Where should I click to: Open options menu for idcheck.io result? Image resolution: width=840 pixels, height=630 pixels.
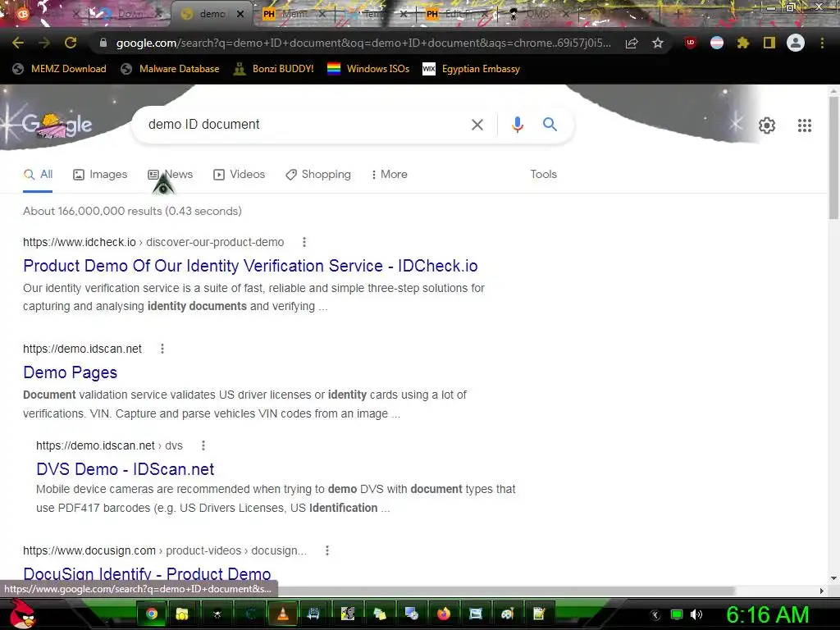[304, 242]
